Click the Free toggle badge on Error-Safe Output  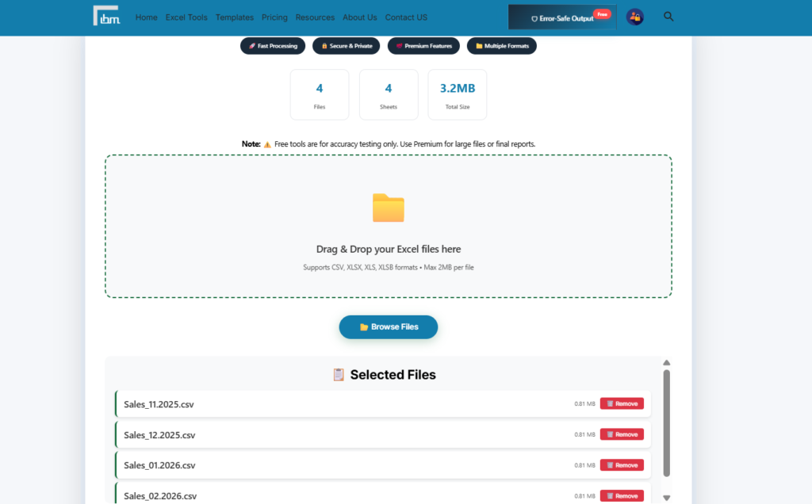pyautogui.click(x=602, y=13)
